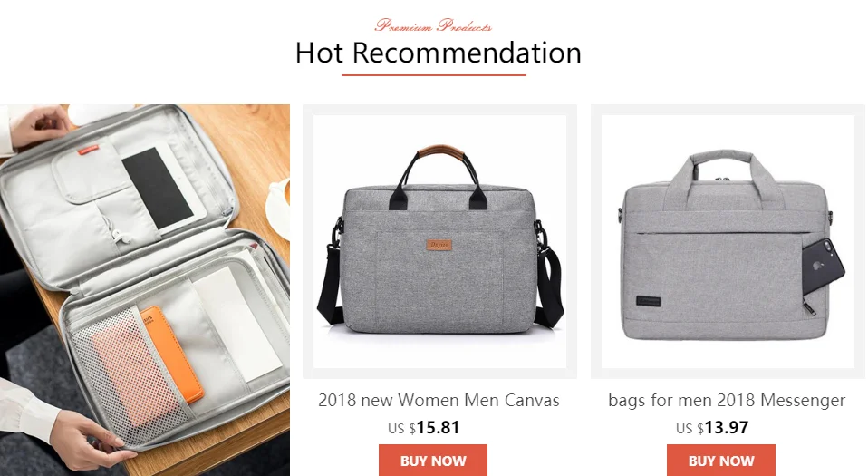Open the light gray messenger bag thumbnail
This screenshot has height=476, width=868.
pos(728,241)
